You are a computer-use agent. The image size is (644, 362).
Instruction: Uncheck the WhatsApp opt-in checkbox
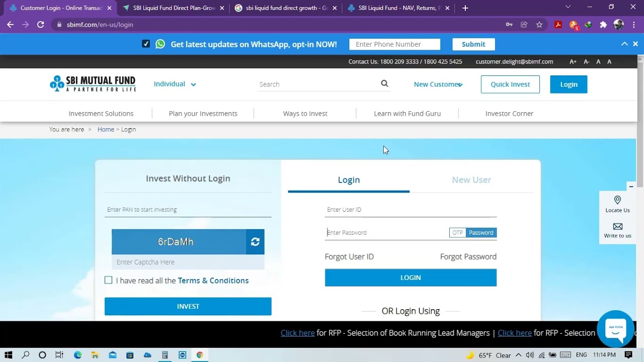[x=146, y=44]
